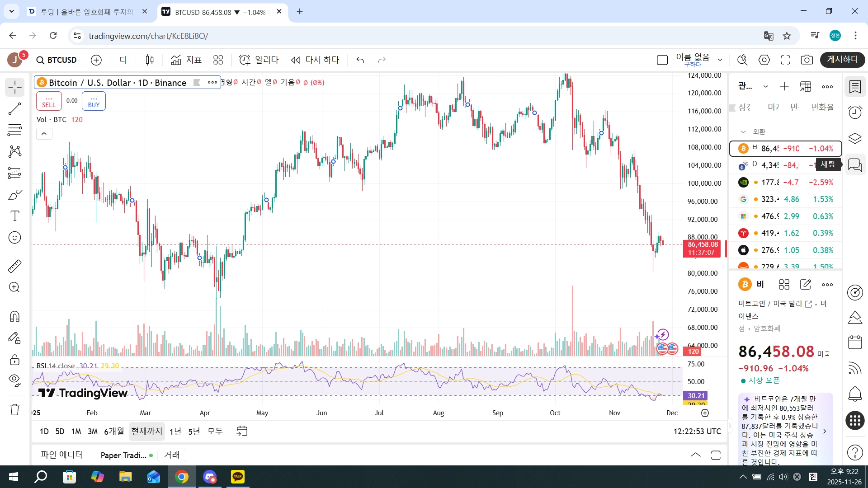This screenshot has height=488, width=868.
Task: Collapse the 외환 watchlist section
Action: [743, 131]
